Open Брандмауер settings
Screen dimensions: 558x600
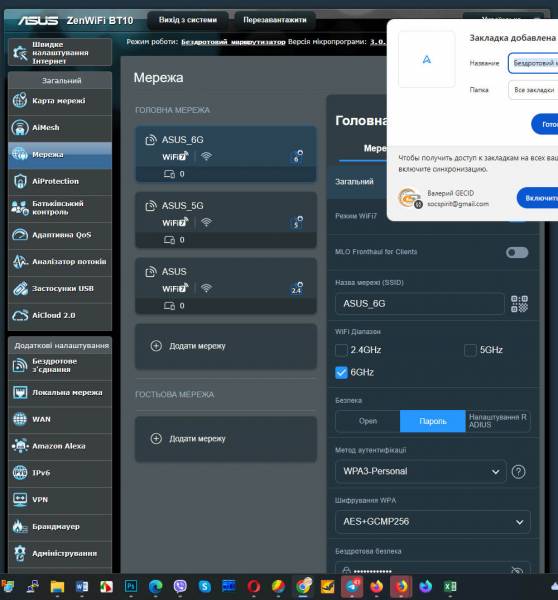[x=60, y=527]
